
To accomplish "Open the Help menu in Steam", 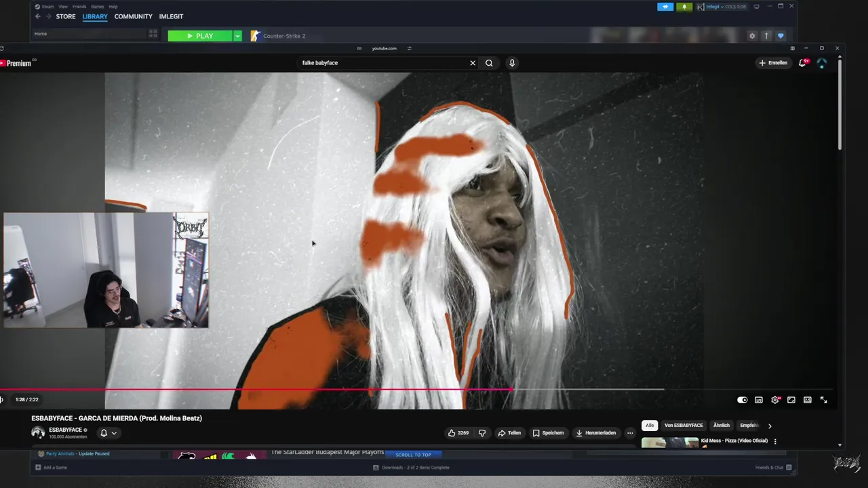I will (x=113, y=6).
